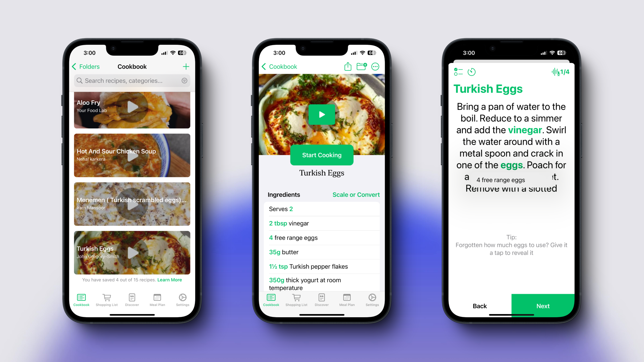This screenshot has height=362, width=644.
Task: Tap the Cookbook tab icon
Action: pos(81,298)
